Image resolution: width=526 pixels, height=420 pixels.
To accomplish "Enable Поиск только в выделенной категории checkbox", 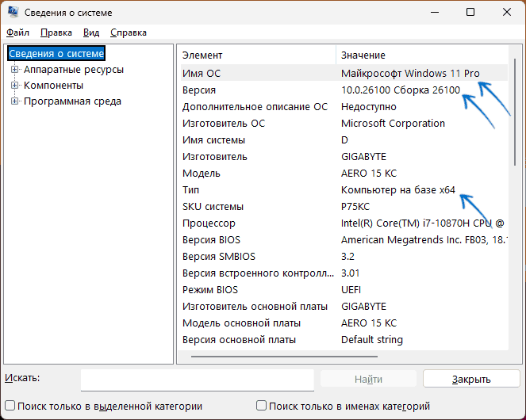I will [x=10, y=406].
